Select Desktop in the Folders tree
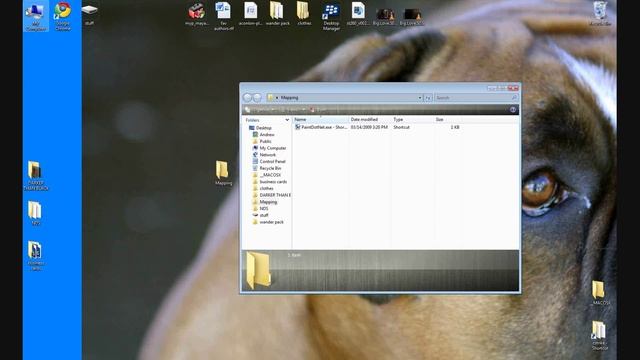This screenshot has width=640, height=360. point(263,128)
